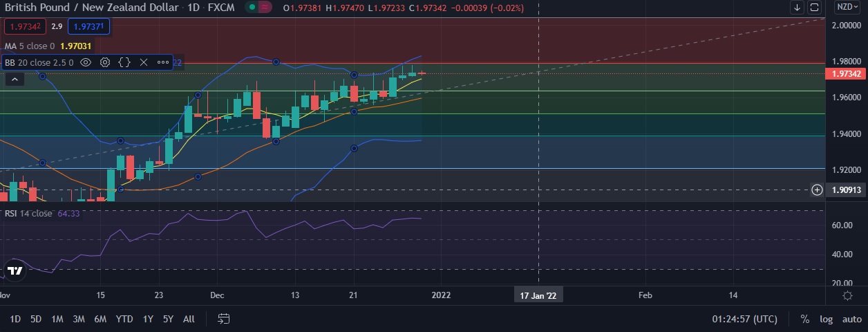Toggle fullscreen chart view icon
Image resolution: width=868 pixels, height=332 pixels.
815,8
